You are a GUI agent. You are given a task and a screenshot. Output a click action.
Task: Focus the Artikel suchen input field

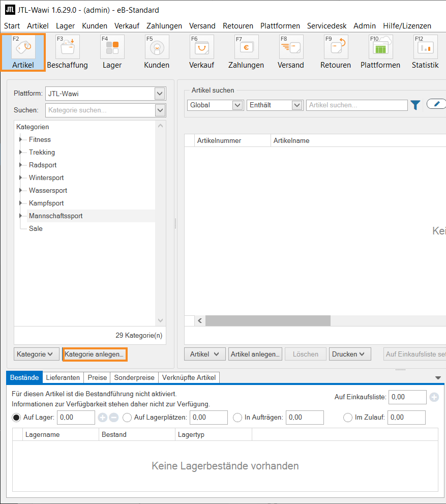point(356,105)
